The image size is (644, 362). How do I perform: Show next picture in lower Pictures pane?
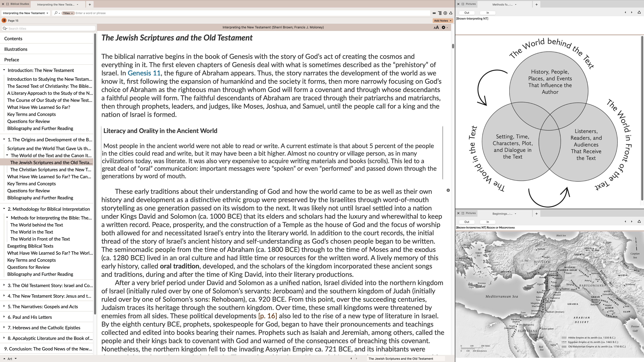point(632,222)
